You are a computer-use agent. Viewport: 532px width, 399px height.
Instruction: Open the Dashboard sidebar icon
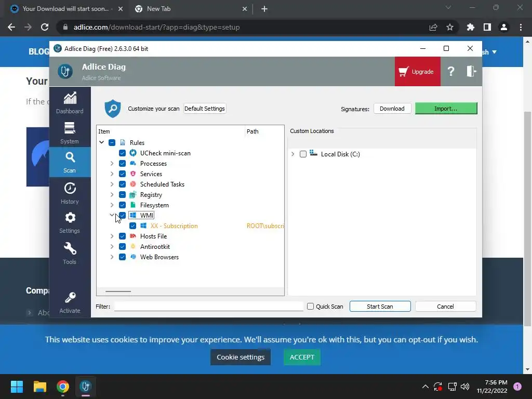coord(70,102)
